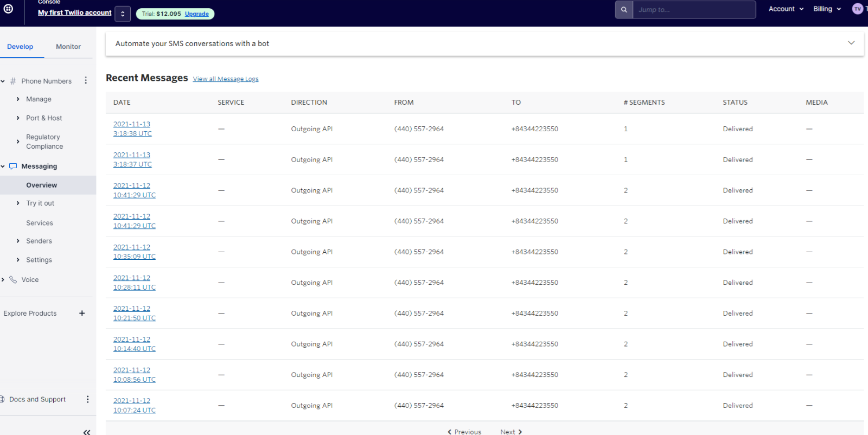Open Phone Numbers options menu

[x=86, y=80]
